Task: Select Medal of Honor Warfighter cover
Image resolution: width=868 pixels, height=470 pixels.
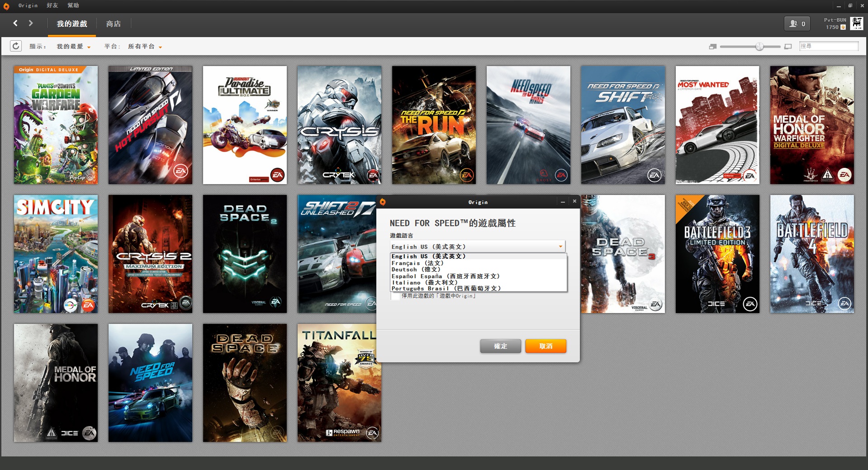Action: coord(812,125)
